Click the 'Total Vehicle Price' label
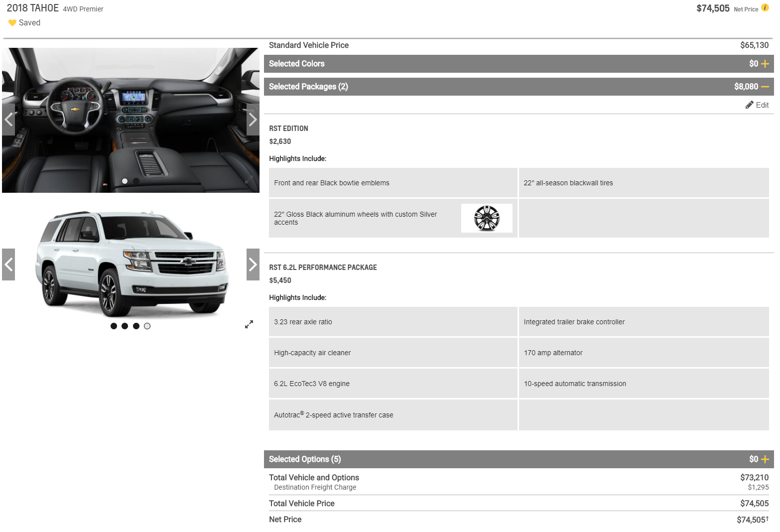This screenshot has height=532, width=780. tap(302, 504)
